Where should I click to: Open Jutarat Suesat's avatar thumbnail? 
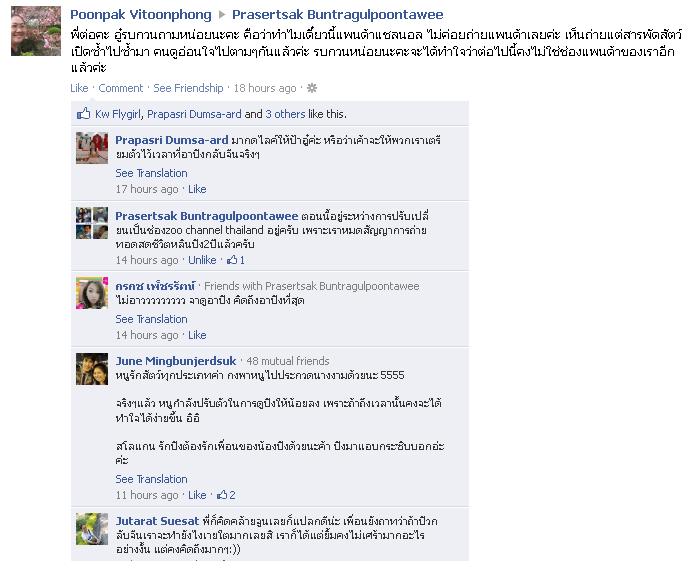(x=92, y=529)
